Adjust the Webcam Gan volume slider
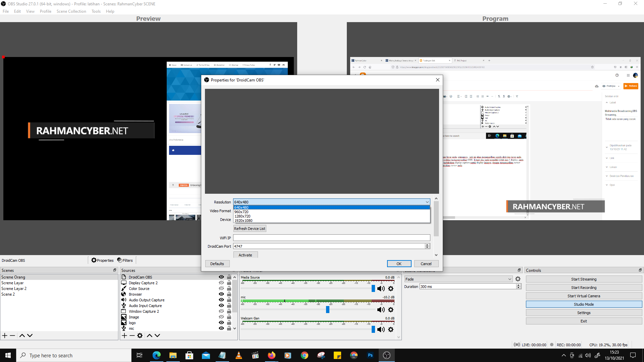The width and height of the screenshot is (644, 362). 373,329
